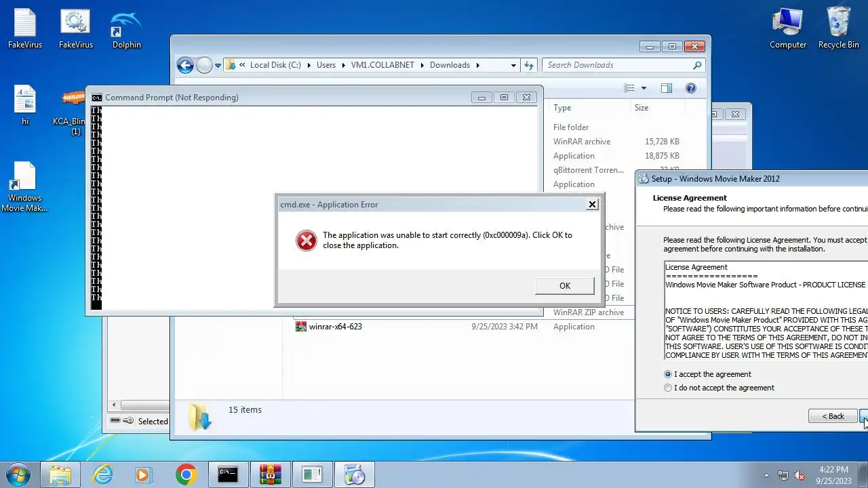Click the left arrow of horizontal scrollbar
The height and width of the screenshot is (488, 868).
(113, 405)
